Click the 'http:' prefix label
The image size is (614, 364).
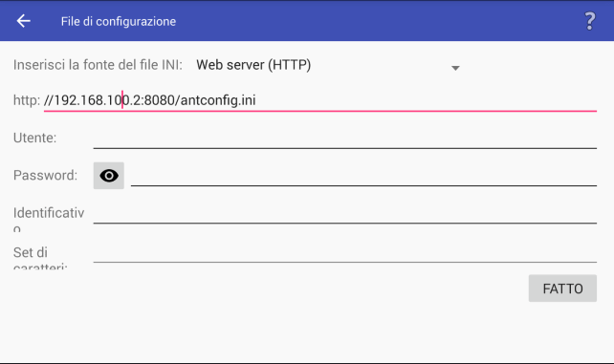pyautogui.click(x=27, y=100)
